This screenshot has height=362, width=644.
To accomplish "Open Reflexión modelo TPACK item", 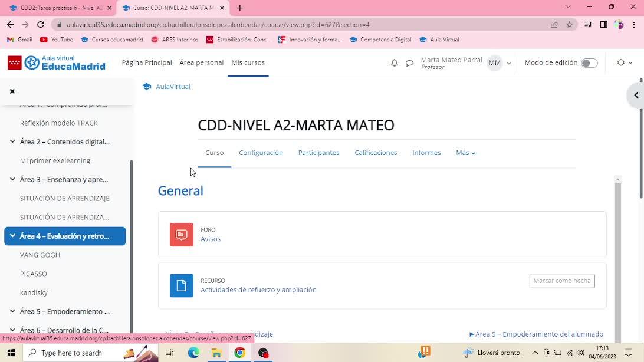I will [x=59, y=123].
